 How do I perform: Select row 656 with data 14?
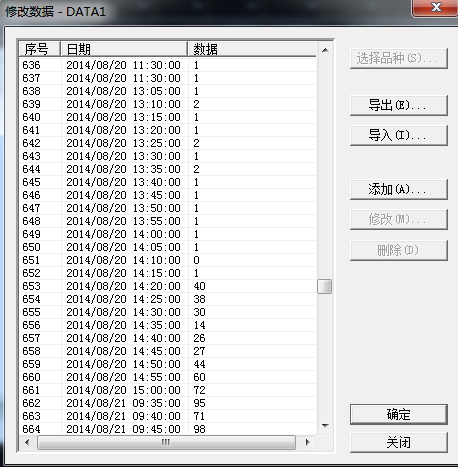[x=168, y=325]
